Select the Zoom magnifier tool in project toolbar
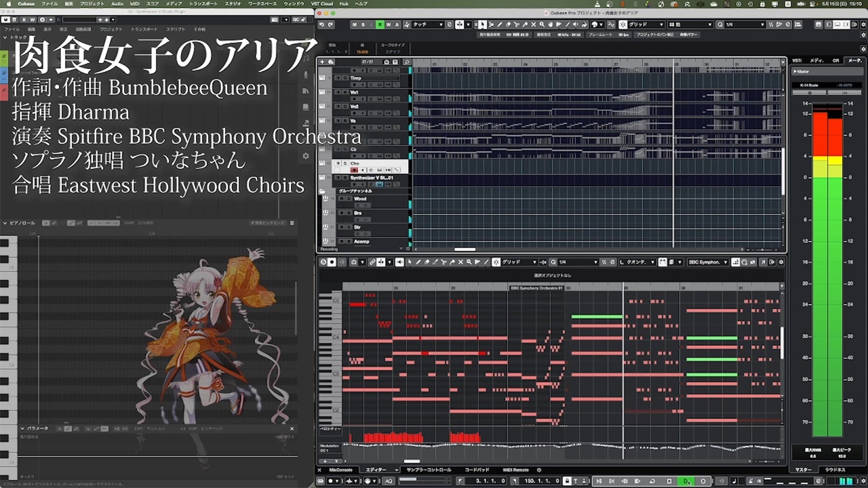 tap(542, 24)
